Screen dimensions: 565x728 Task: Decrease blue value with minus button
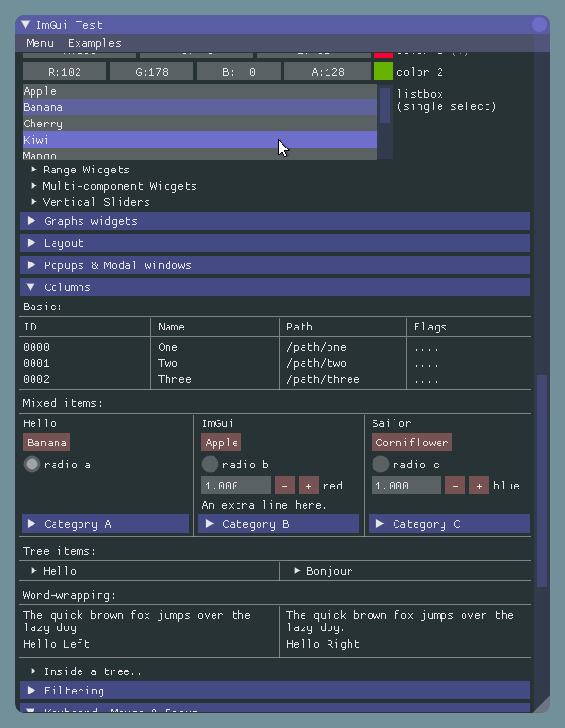tap(455, 486)
